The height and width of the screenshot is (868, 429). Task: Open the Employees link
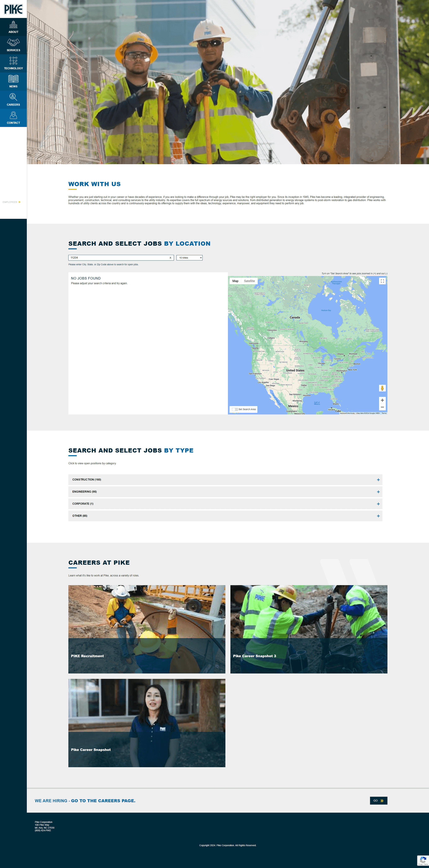coord(12,202)
